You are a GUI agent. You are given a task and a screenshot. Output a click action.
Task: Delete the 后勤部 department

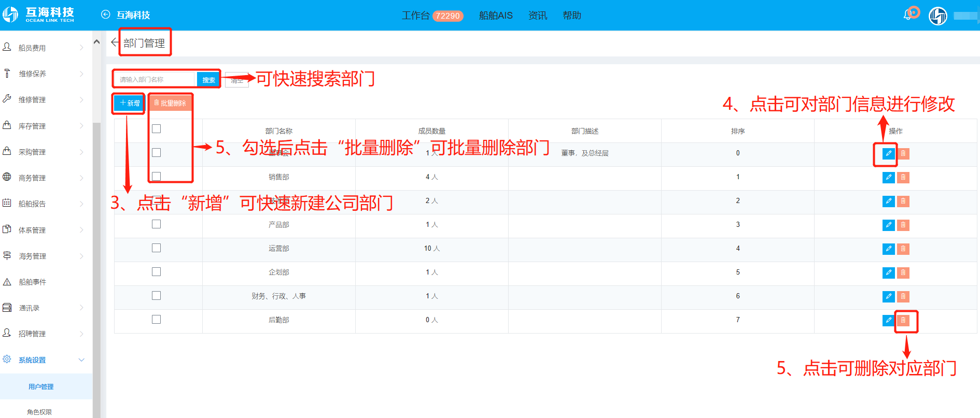click(903, 320)
